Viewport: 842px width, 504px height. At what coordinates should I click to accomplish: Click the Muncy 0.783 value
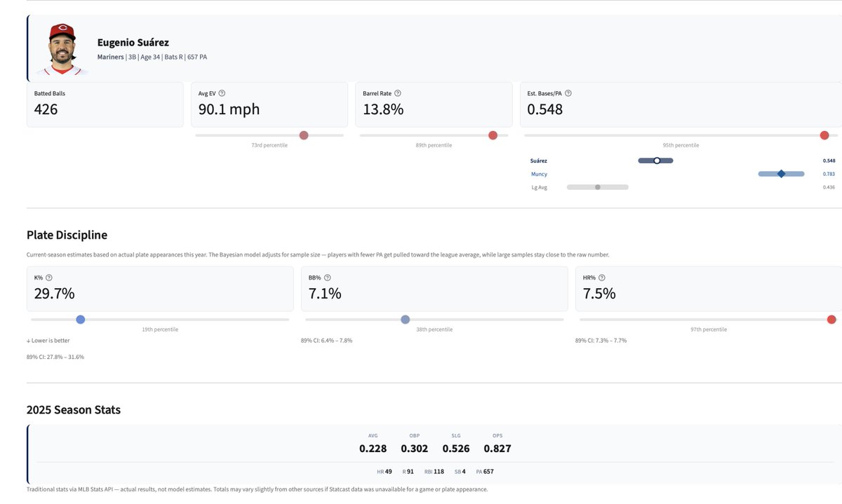[x=829, y=174]
